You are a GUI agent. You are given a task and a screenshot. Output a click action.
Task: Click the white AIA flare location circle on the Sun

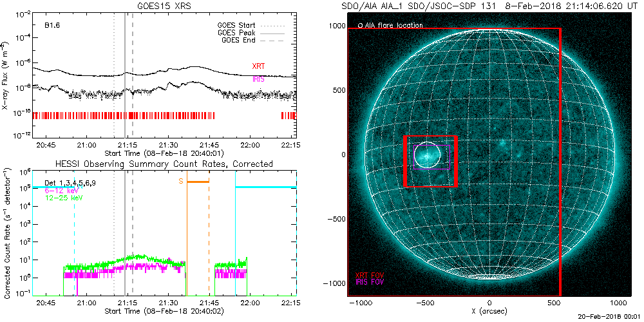click(426, 155)
